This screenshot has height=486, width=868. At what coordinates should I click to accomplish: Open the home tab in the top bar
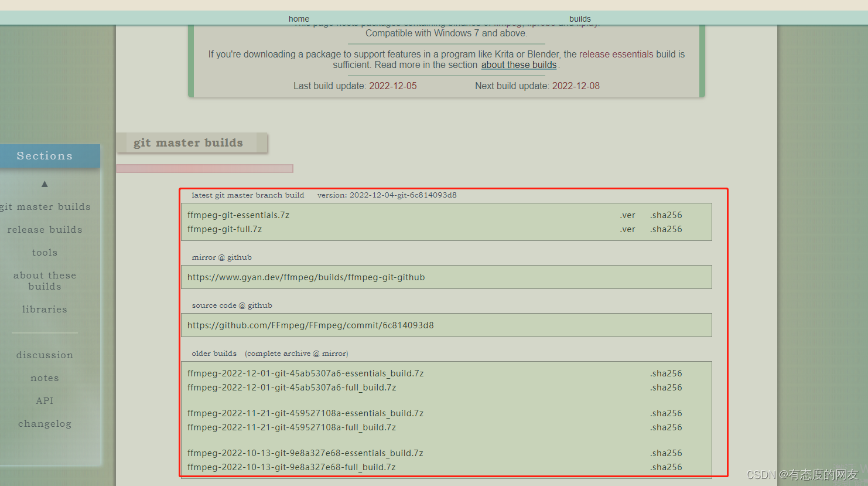tap(299, 19)
